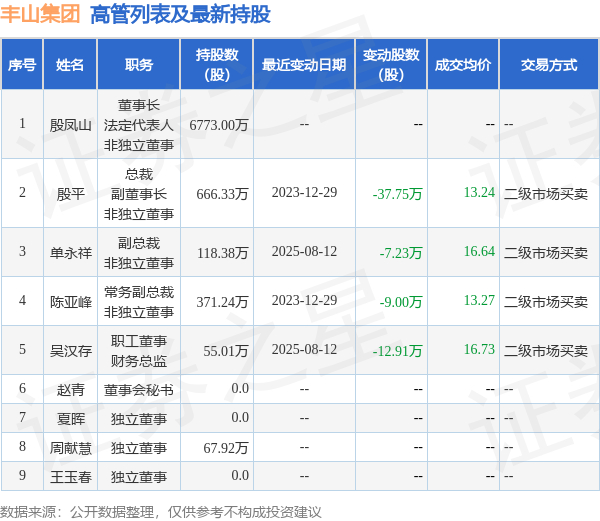Click the average price 13.27
The image size is (600, 521).
(x=479, y=300)
